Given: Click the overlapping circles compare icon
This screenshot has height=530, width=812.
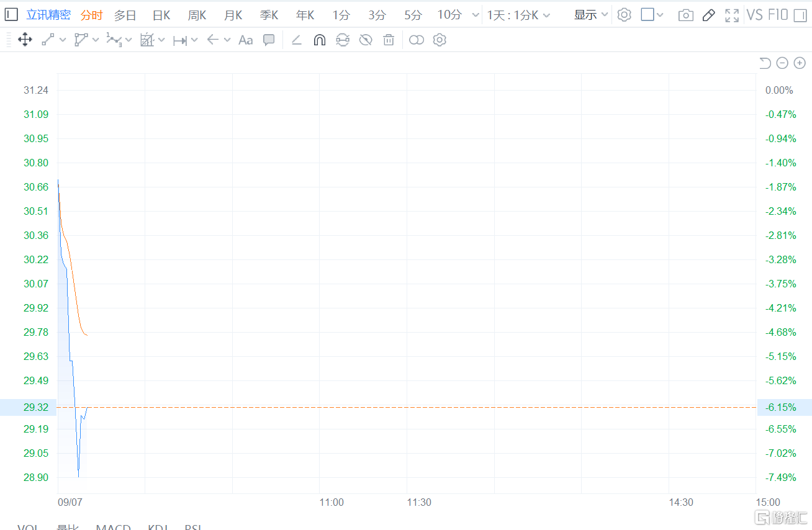Looking at the screenshot, I should 417,40.
